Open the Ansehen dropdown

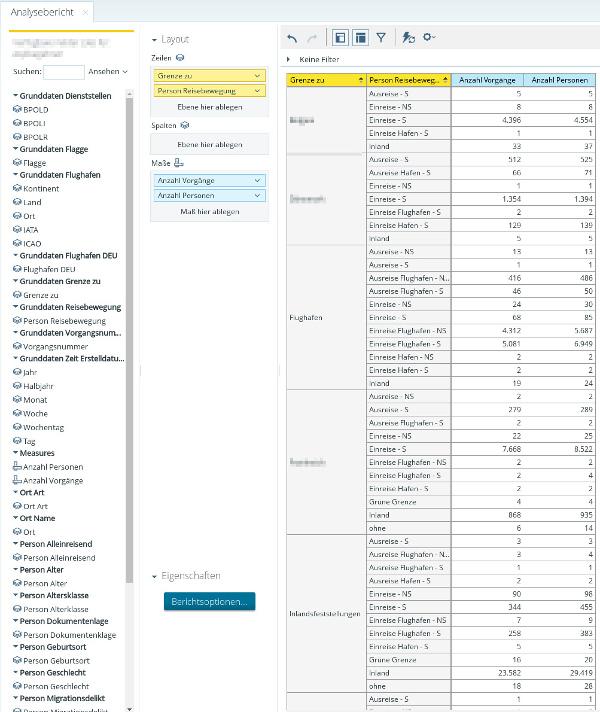coord(108,71)
